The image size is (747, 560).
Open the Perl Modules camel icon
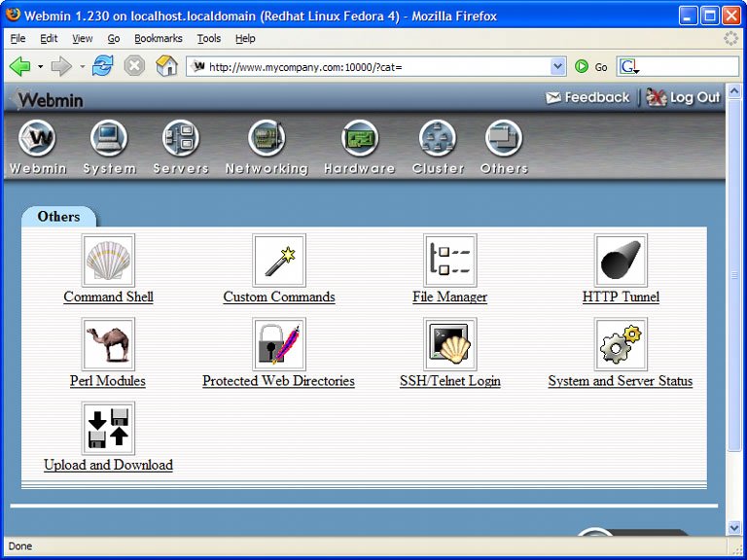108,344
